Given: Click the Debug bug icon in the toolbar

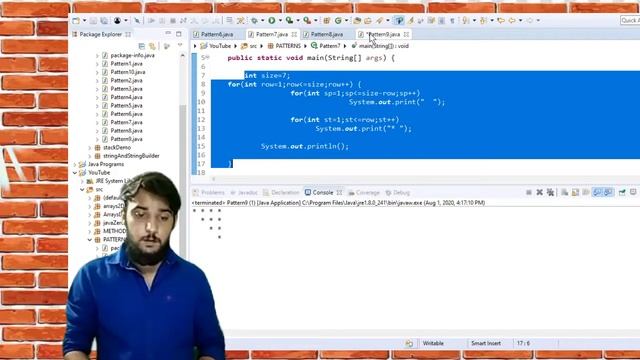Looking at the screenshot, I should [x=254, y=20].
